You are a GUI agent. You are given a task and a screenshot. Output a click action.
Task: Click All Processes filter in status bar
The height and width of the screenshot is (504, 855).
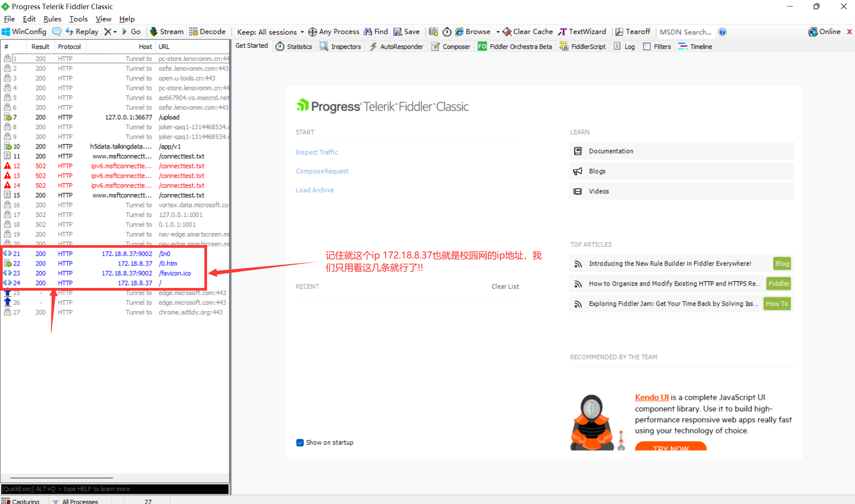75,501
